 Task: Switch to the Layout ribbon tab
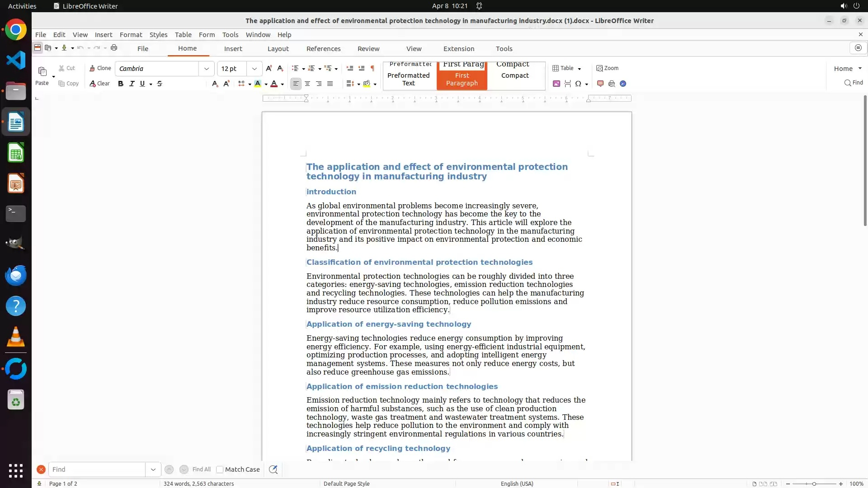(278, 49)
